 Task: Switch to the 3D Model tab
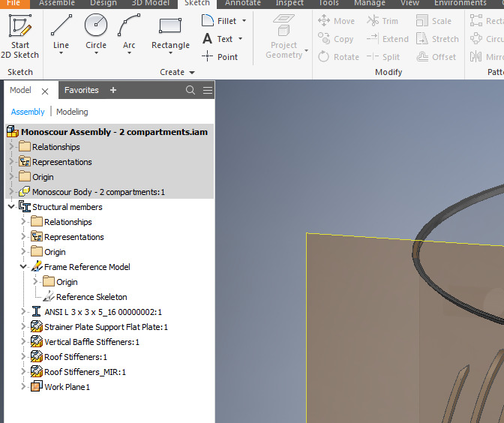coord(151,3)
